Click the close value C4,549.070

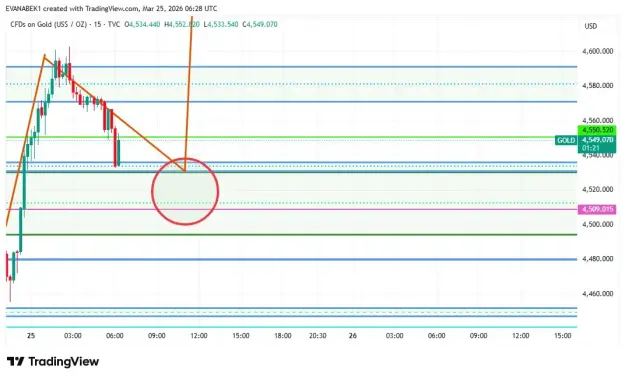click(x=260, y=24)
